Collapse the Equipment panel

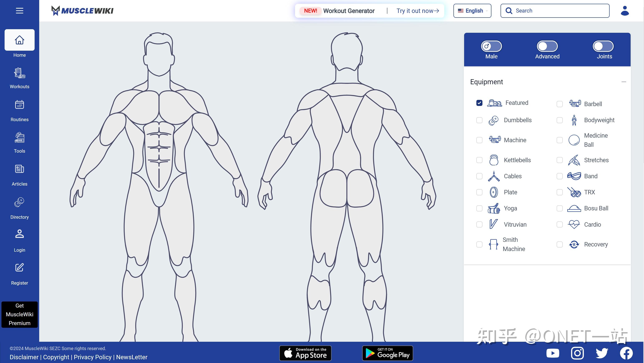[x=624, y=82]
